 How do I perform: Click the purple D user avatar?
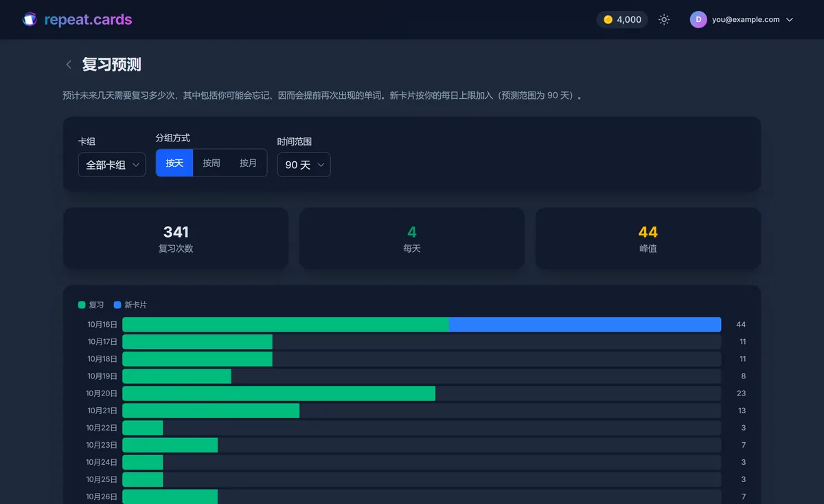(698, 19)
